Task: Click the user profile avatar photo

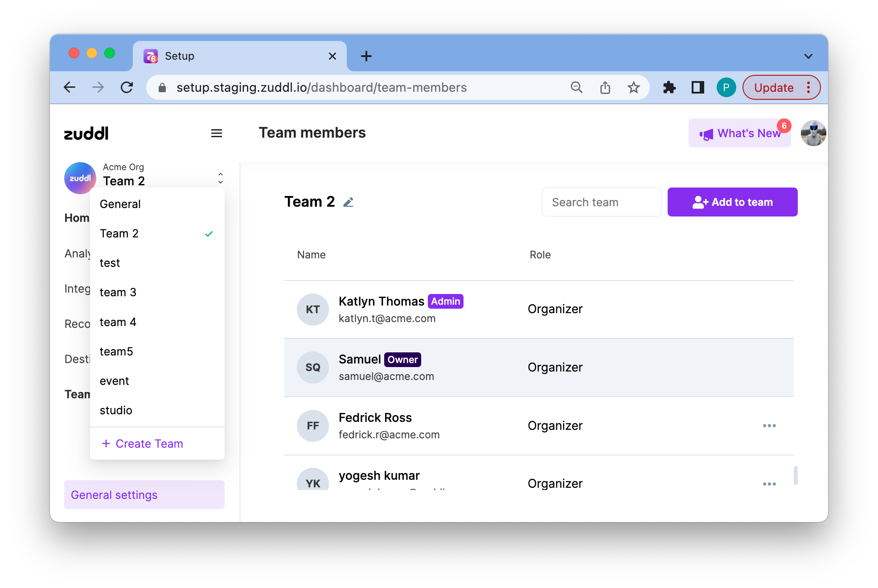Action: tap(813, 133)
